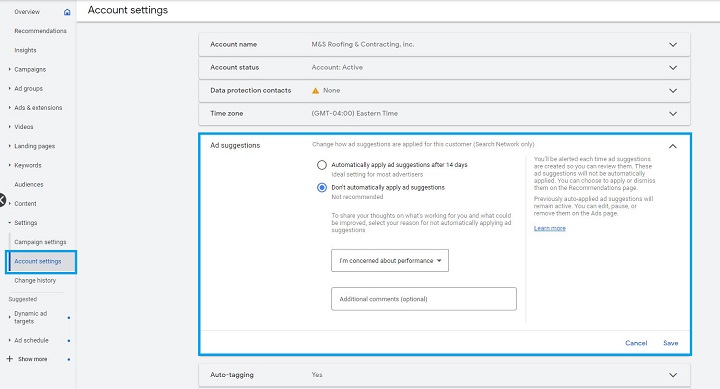
Task: Click the M&S Roofing & Contracting account name
Action: (363, 45)
